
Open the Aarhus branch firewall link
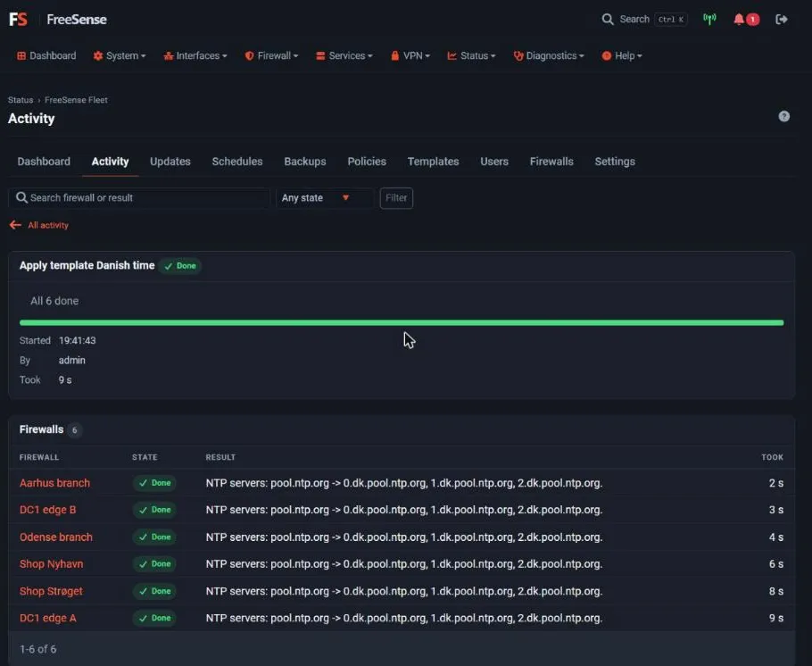[x=54, y=483]
